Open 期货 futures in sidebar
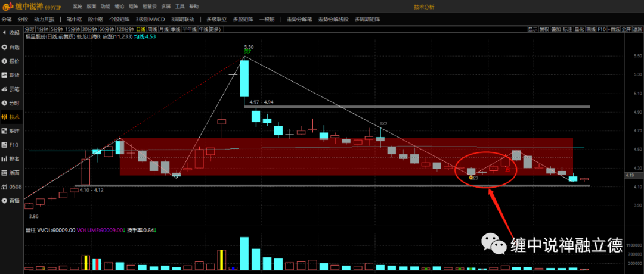644x274 pixels. click(x=11, y=75)
